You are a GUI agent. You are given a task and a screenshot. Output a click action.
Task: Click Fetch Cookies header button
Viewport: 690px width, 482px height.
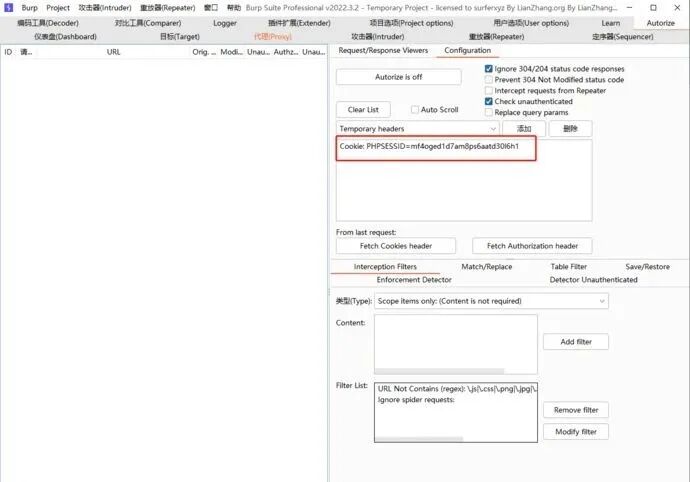[x=396, y=246]
